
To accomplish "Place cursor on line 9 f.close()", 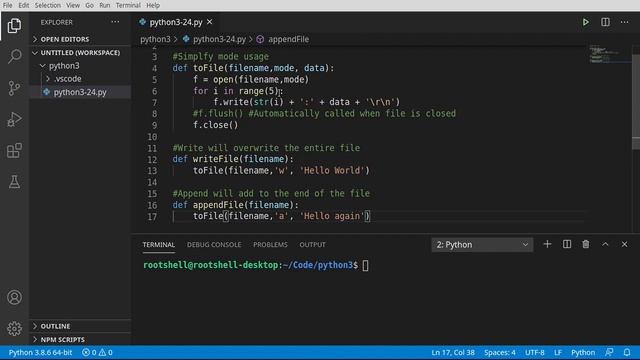I will (215, 125).
